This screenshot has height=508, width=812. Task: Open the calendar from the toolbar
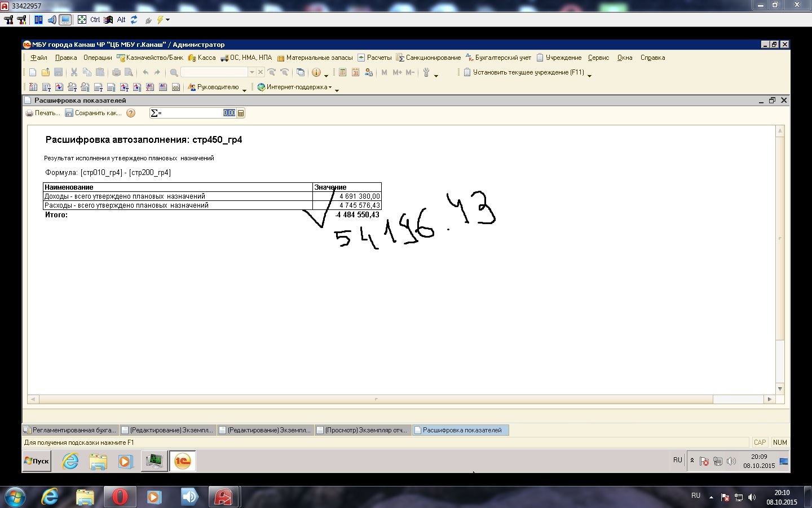pos(355,72)
